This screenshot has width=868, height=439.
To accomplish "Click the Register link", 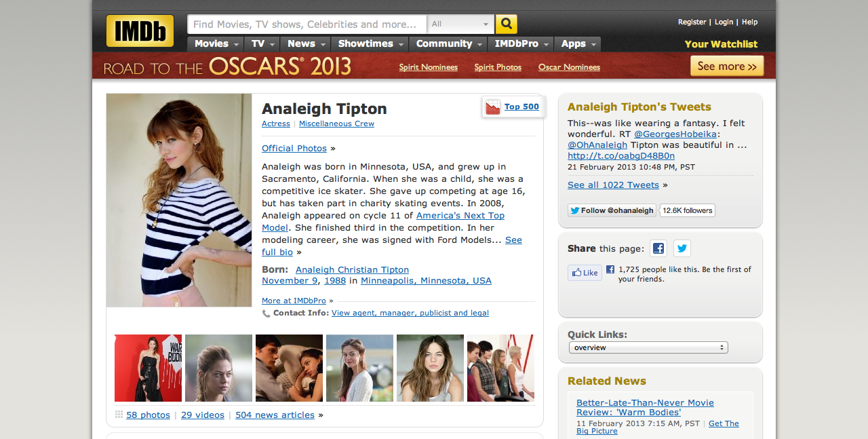I will click(692, 22).
